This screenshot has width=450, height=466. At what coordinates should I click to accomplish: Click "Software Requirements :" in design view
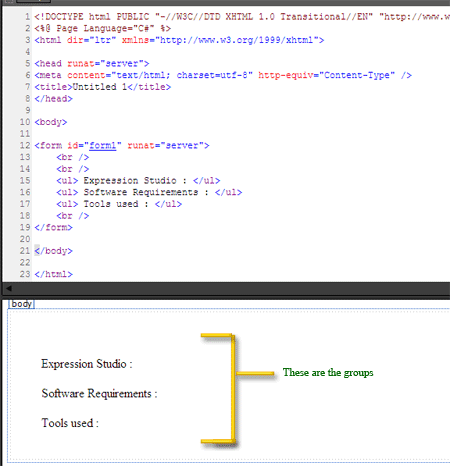click(x=99, y=394)
